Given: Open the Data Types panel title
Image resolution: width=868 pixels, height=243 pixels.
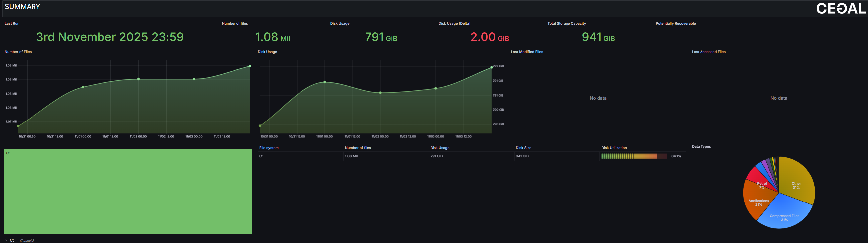Looking at the screenshot, I should point(701,147).
